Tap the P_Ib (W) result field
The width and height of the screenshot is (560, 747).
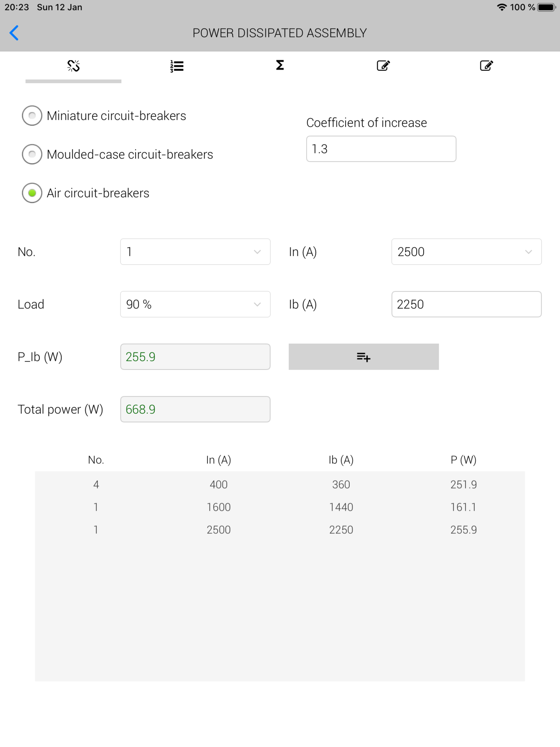click(195, 357)
